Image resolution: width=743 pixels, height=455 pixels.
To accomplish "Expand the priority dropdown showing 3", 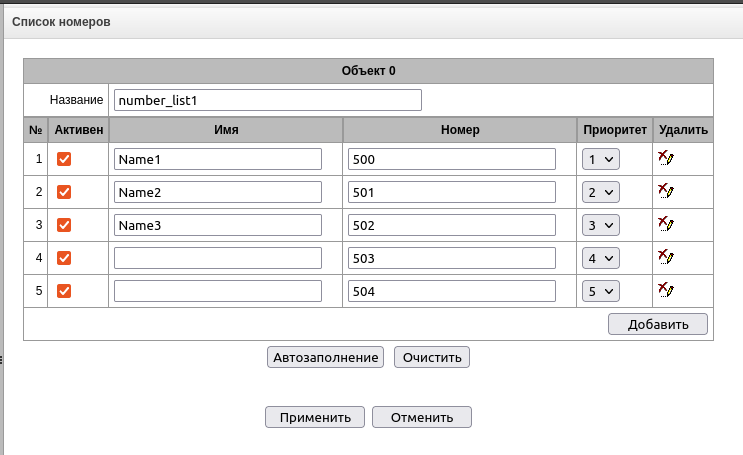I will coord(601,225).
